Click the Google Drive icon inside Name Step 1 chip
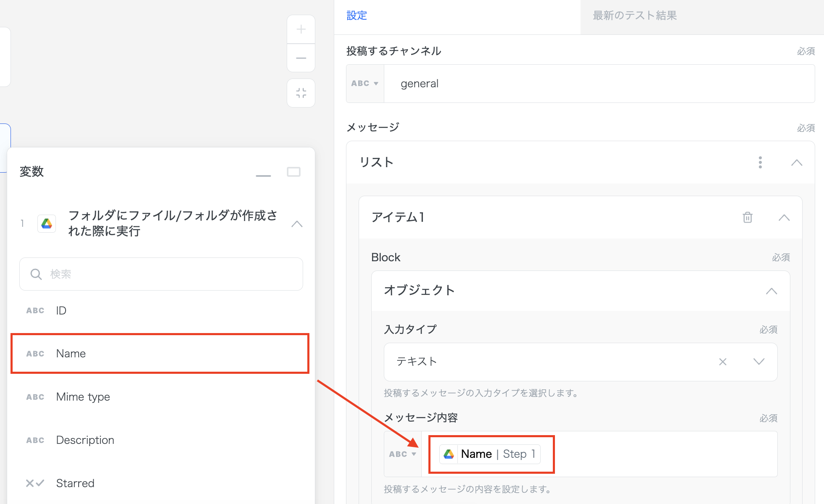Screen dimensions: 824x504 point(449,454)
